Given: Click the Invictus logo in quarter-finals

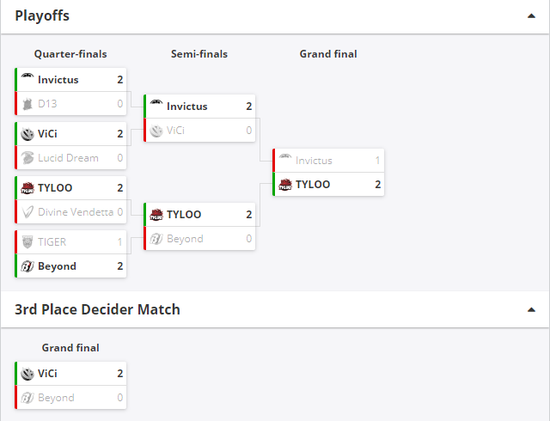Looking at the screenshot, I should 27,78.
